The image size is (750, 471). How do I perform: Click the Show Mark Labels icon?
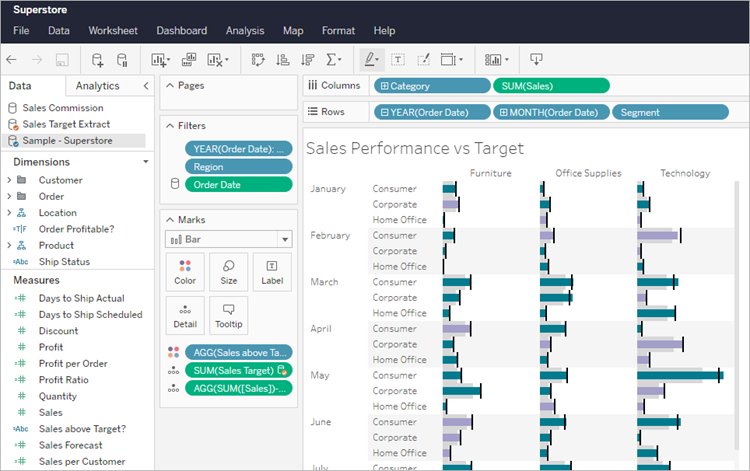pyautogui.click(x=397, y=60)
